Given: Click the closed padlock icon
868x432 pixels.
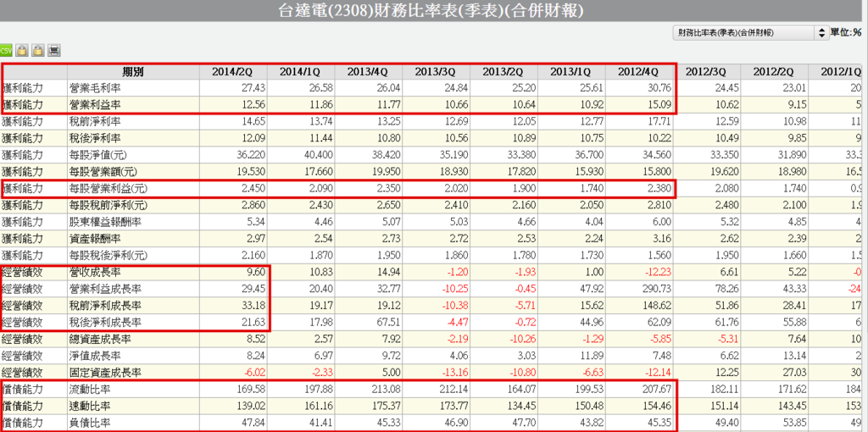Looking at the screenshot, I should tap(21, 51).
